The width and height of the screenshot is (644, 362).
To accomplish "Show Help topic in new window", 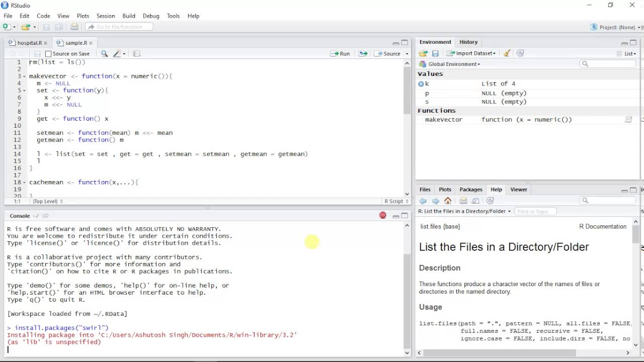I will click(475, 201).
